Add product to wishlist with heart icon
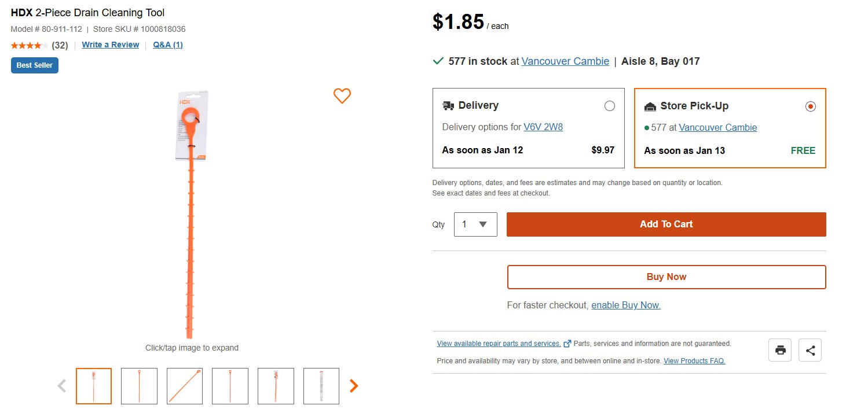 coord(342,95)
